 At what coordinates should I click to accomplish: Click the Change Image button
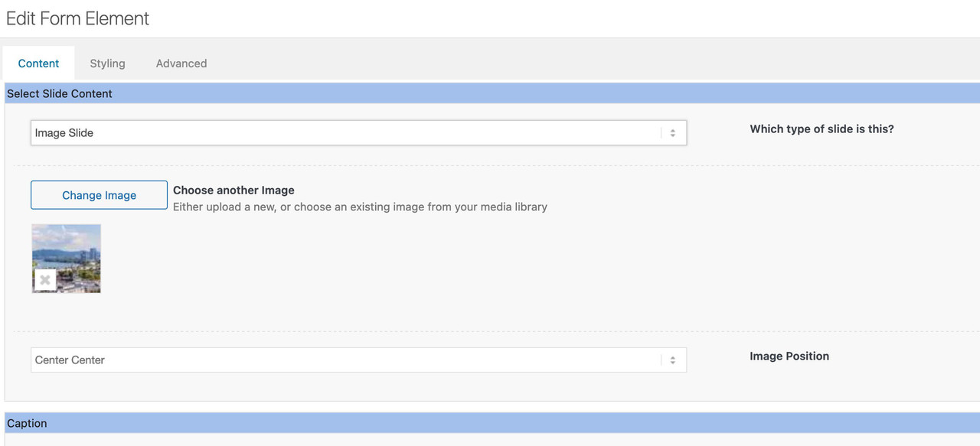[x=99, y=195]
